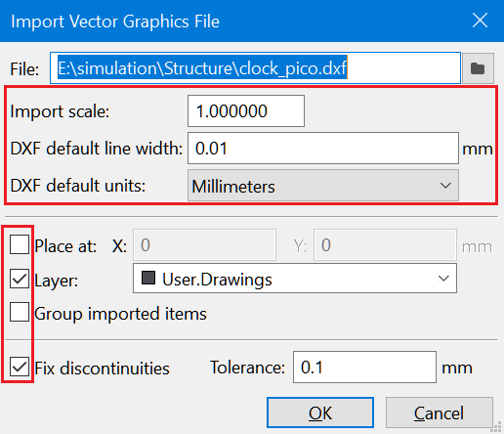
Task: Click the Place at Y coordinate field
Action: click(385, 245)
